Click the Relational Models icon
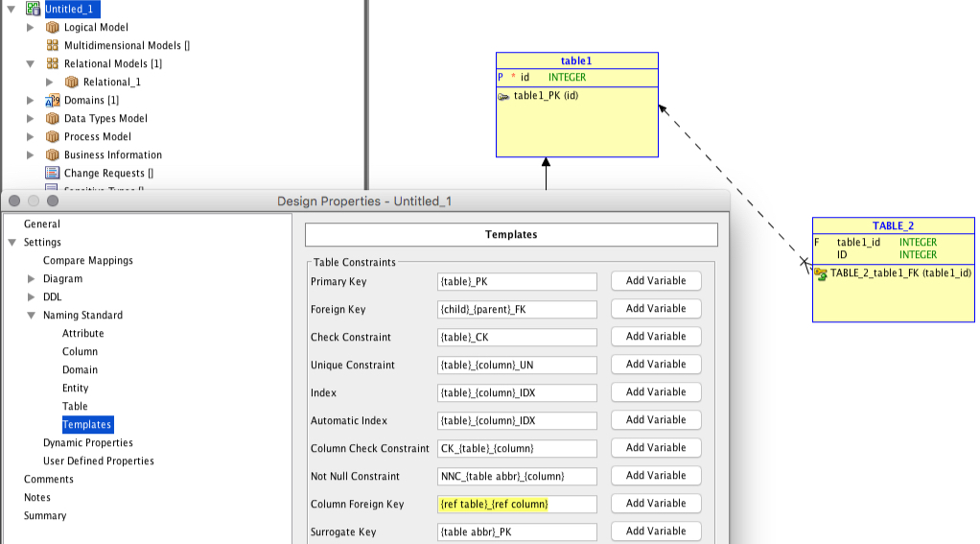The width and height of the screenshot is (980, 544). pos(53,63)
